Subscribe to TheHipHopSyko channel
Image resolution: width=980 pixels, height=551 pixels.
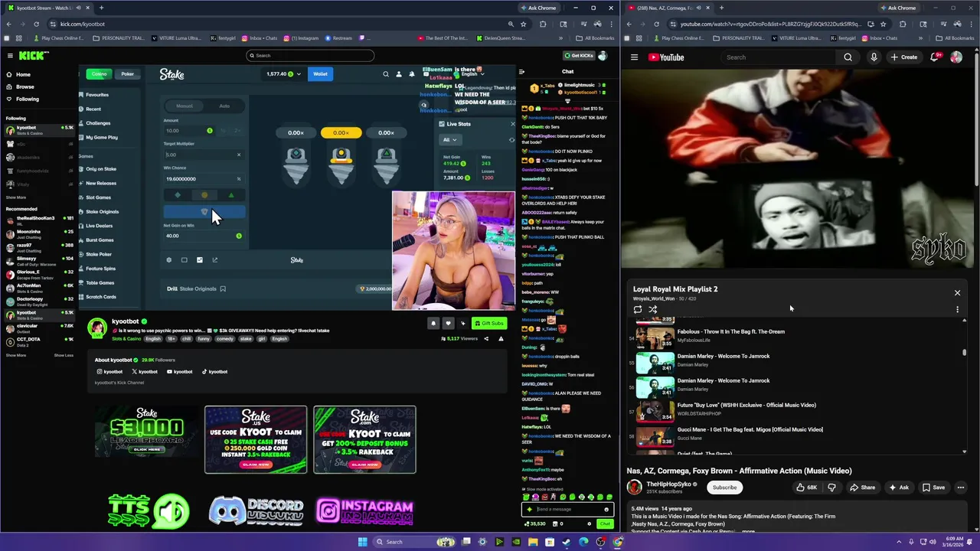pos(724,487)
